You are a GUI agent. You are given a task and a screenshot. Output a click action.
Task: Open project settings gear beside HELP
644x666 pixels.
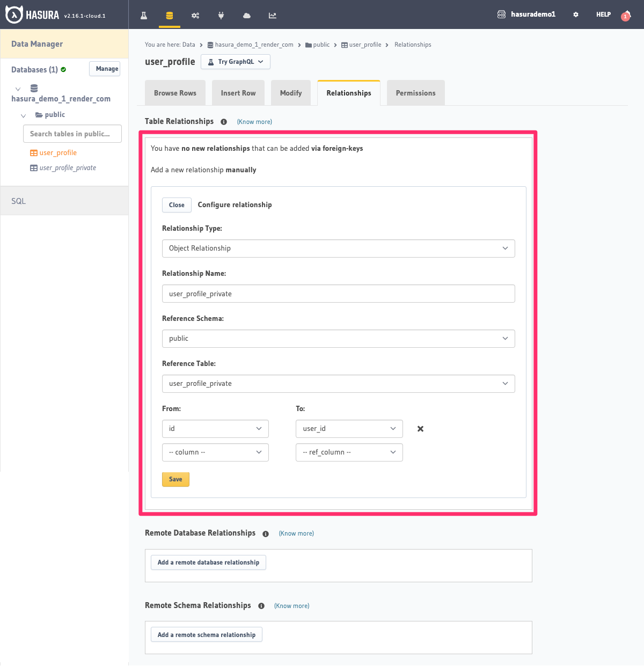tap(575, 14)
